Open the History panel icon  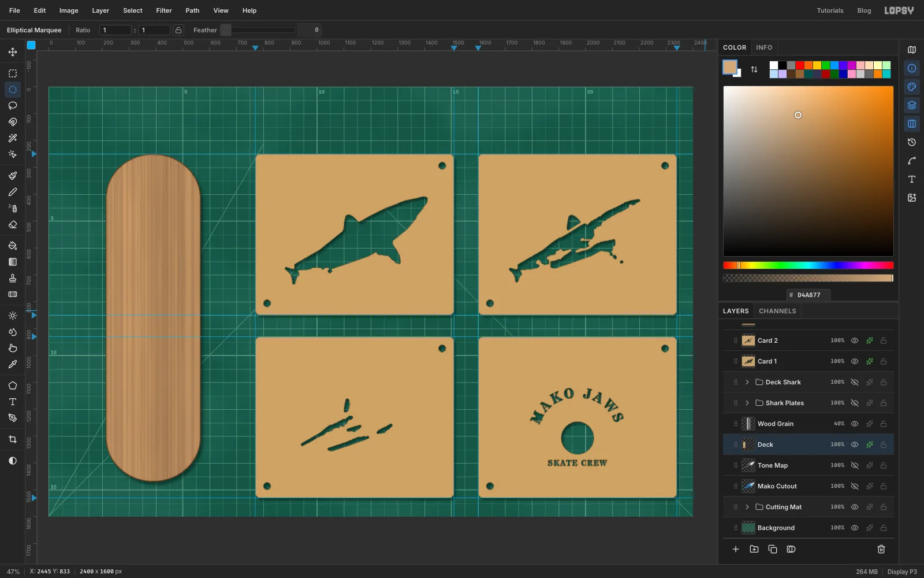coord(912,142)
